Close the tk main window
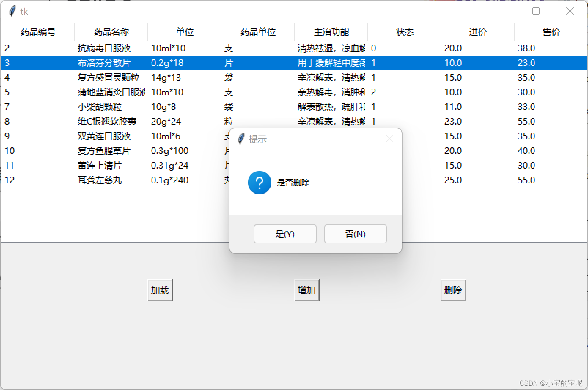588x390 pixels. (570, 11)
